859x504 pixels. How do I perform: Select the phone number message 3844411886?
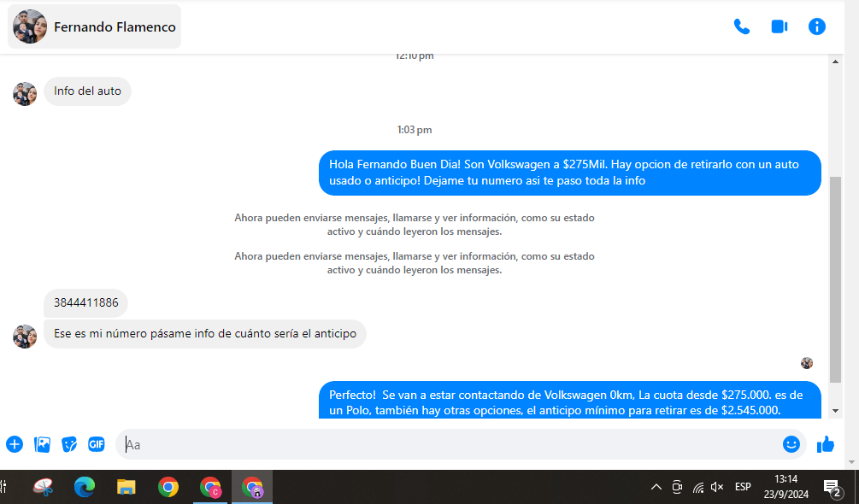click(86, 302)
